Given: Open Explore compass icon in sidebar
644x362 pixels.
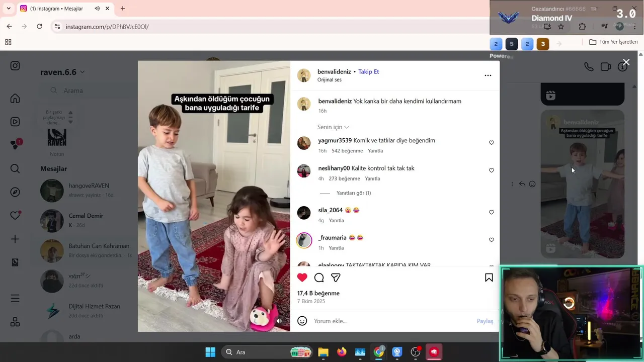Looking at the screenshot, I should point(15,192).
